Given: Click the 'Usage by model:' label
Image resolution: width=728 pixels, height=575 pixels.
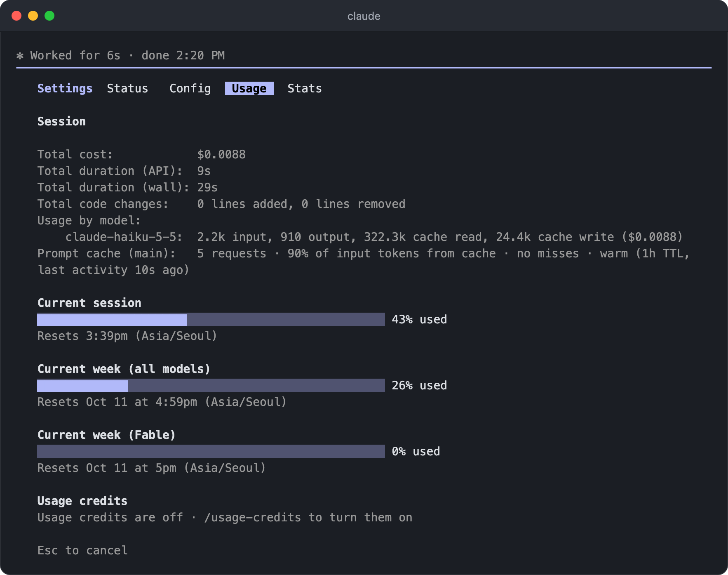Looking at the screenshot, I should pyautogui.click(x=89, y=220).
